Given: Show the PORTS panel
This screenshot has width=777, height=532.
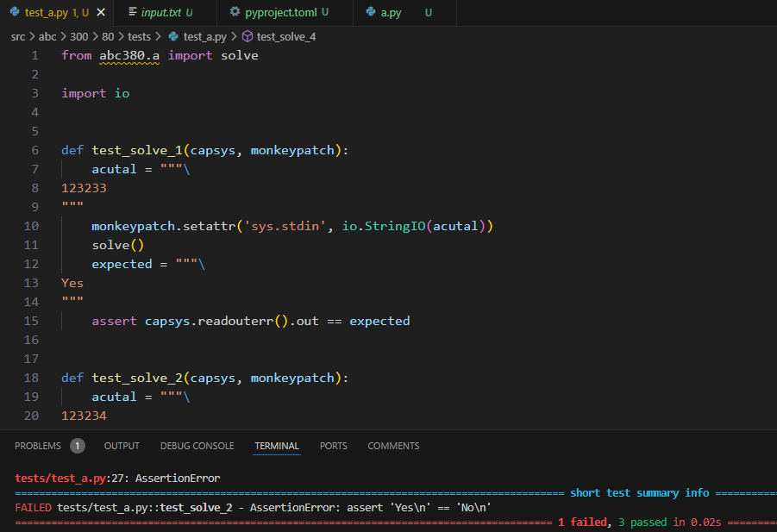Looking at the screenshot, I should 333,446.
